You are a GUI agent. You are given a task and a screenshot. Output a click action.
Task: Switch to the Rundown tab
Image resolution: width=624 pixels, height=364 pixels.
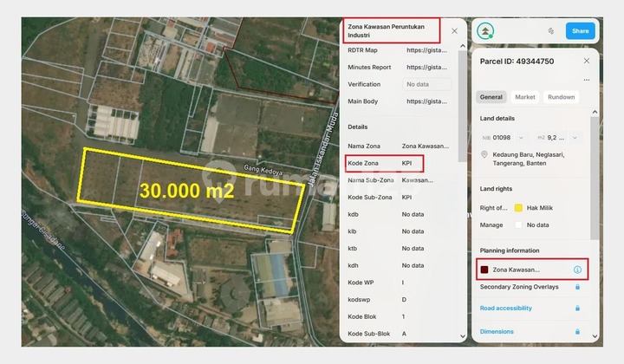[x=561, y=97]
